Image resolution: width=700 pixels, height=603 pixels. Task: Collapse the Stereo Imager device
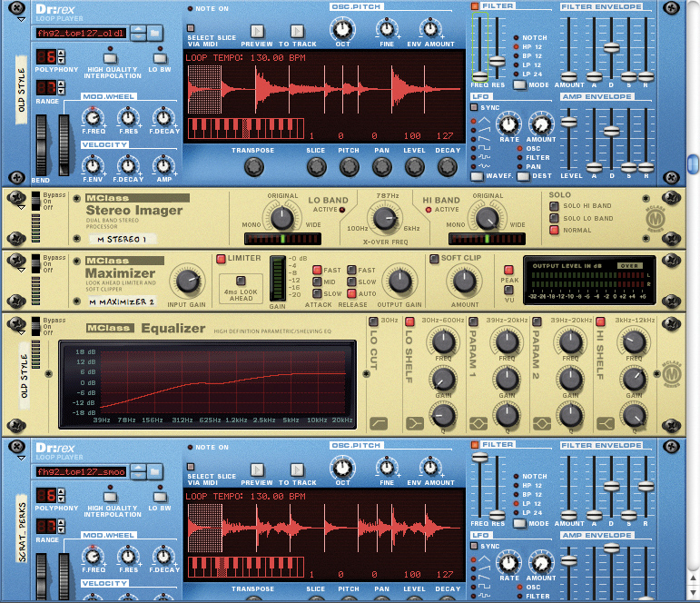pyautogui.click(x=21, y=208)
